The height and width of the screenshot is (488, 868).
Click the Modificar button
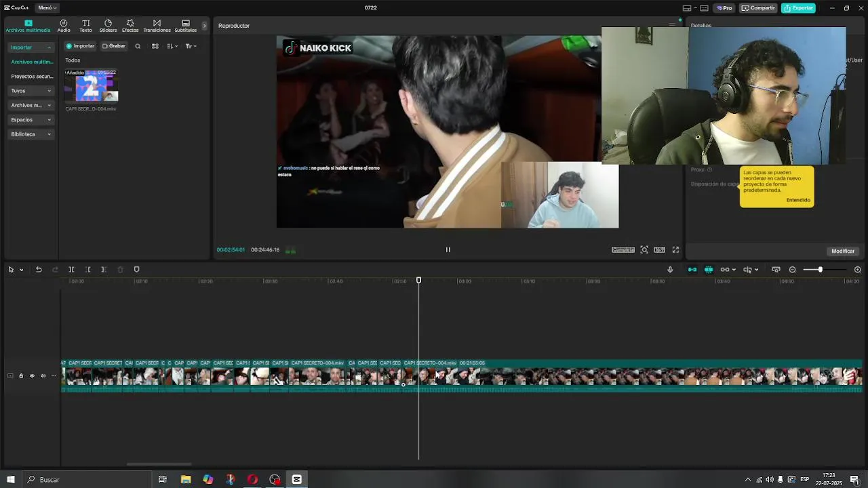(843, 251)
